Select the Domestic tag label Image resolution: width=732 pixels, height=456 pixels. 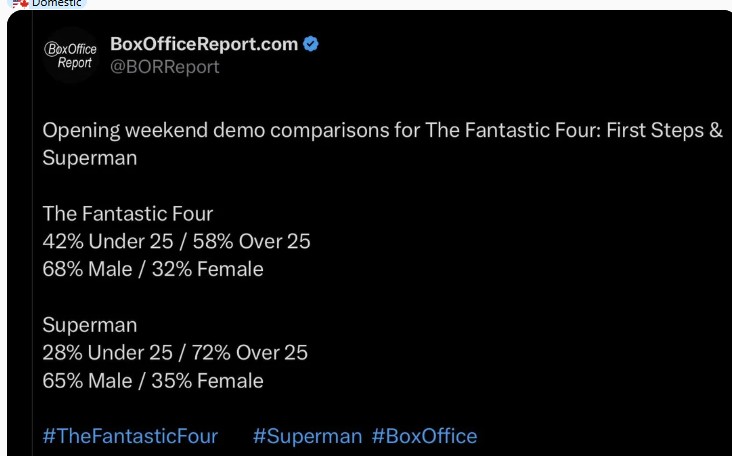point(56,3)
